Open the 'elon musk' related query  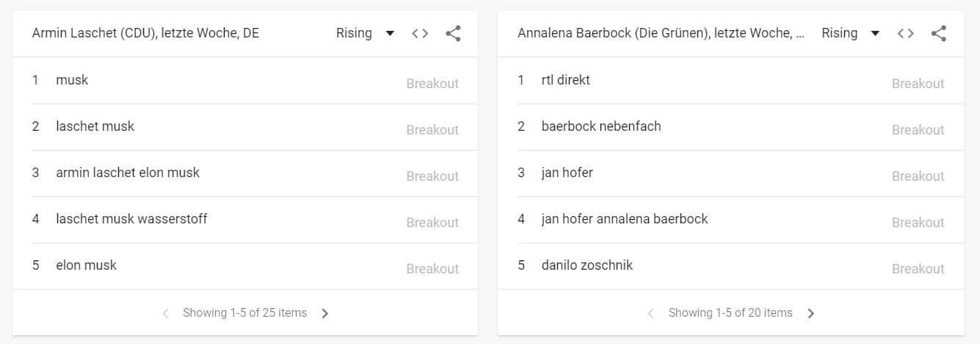86,265
